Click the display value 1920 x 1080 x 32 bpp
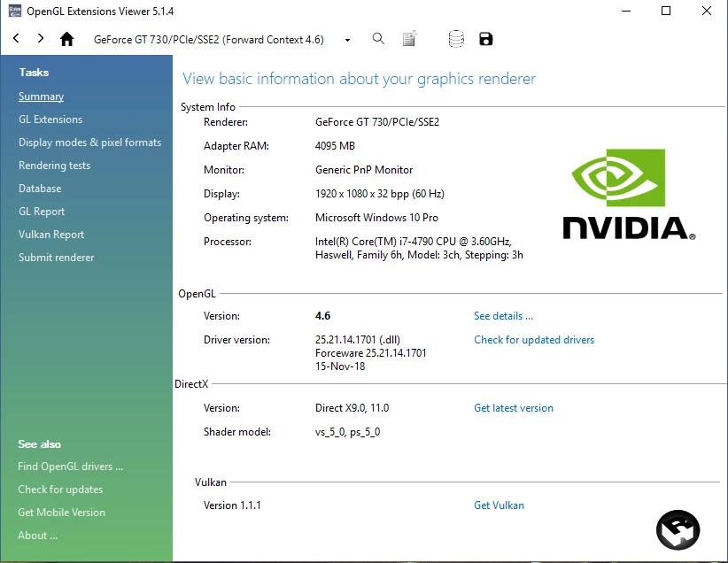This screenshot has width=728, height=563. point(380,194)
